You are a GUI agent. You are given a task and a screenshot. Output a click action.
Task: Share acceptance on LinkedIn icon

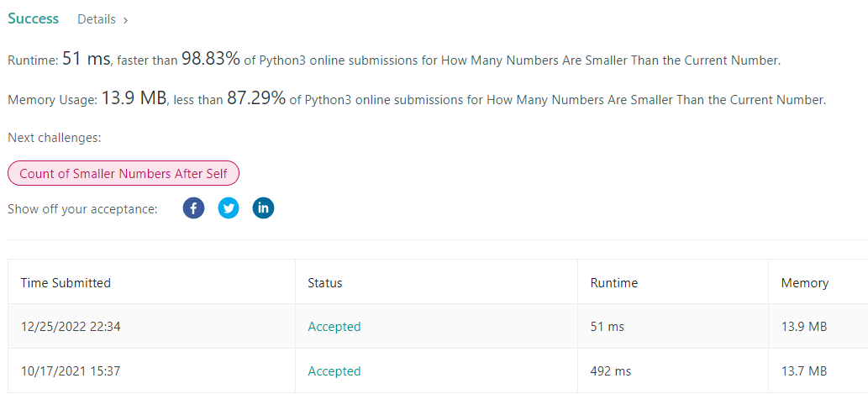(264, 208)
